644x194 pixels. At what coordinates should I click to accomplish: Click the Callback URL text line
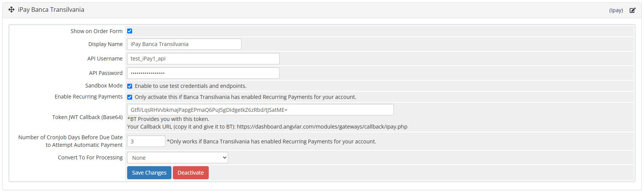[x=267, y=127]
